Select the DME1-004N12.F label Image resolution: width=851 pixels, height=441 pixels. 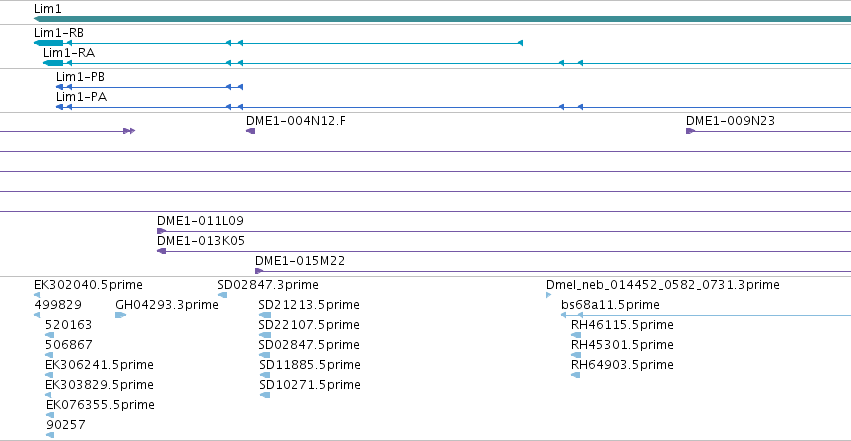(296, 120)
